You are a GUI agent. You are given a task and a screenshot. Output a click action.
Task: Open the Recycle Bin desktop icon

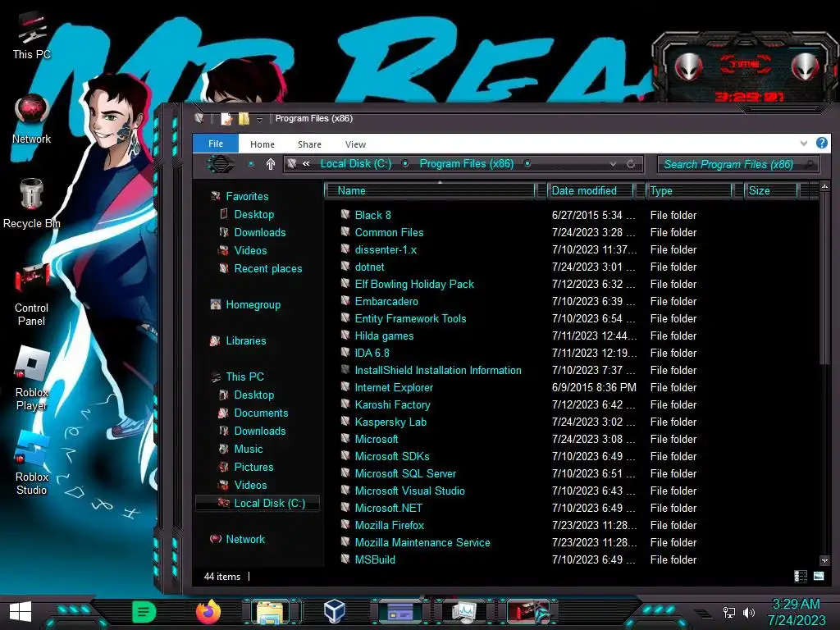tap(31, 203)
